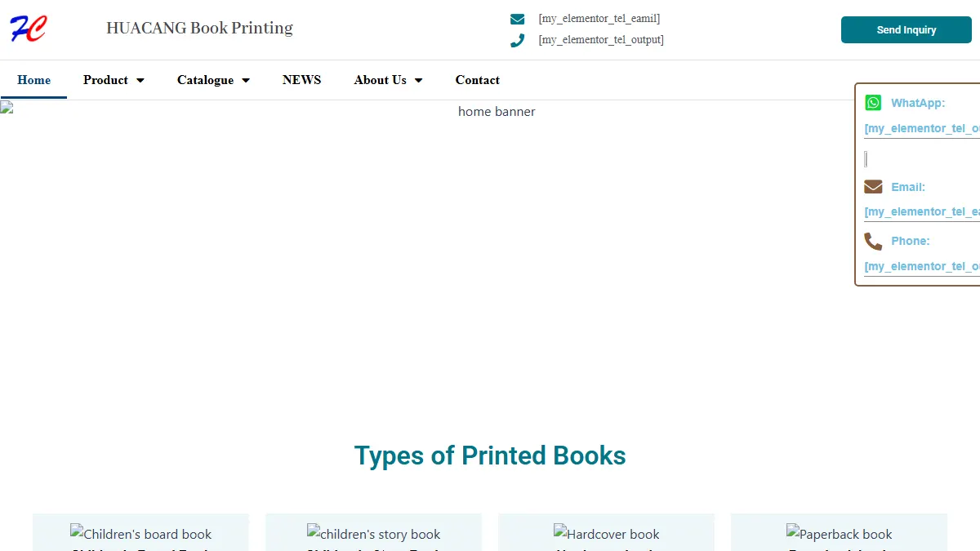The width and height of the screenshot is (980, 551).
Task: Go to the Contact page
Action: pyautogui.click(x=477, y=80)
